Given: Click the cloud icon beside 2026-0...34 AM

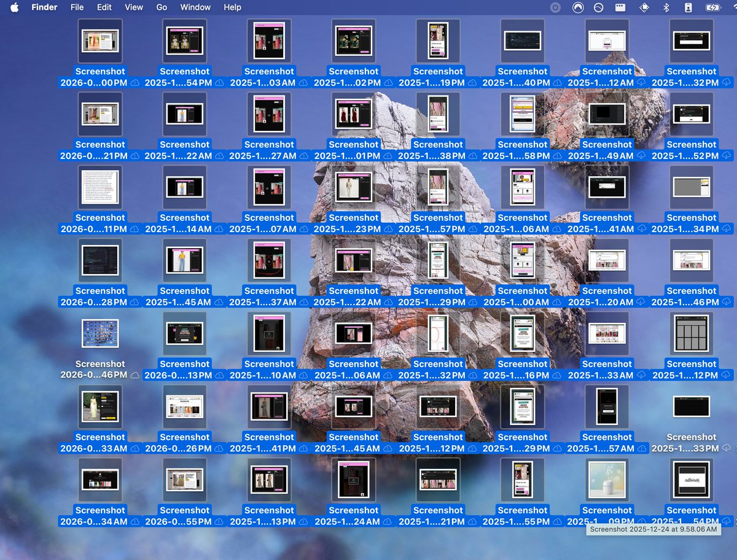Looking at the screenshot, I should pos(135,521).
